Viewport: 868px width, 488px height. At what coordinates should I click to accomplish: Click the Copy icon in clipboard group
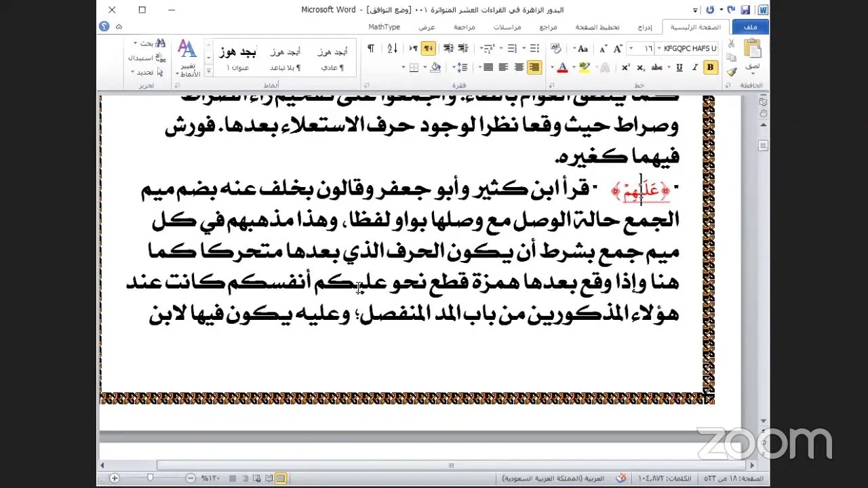click(x=731, y=57)
